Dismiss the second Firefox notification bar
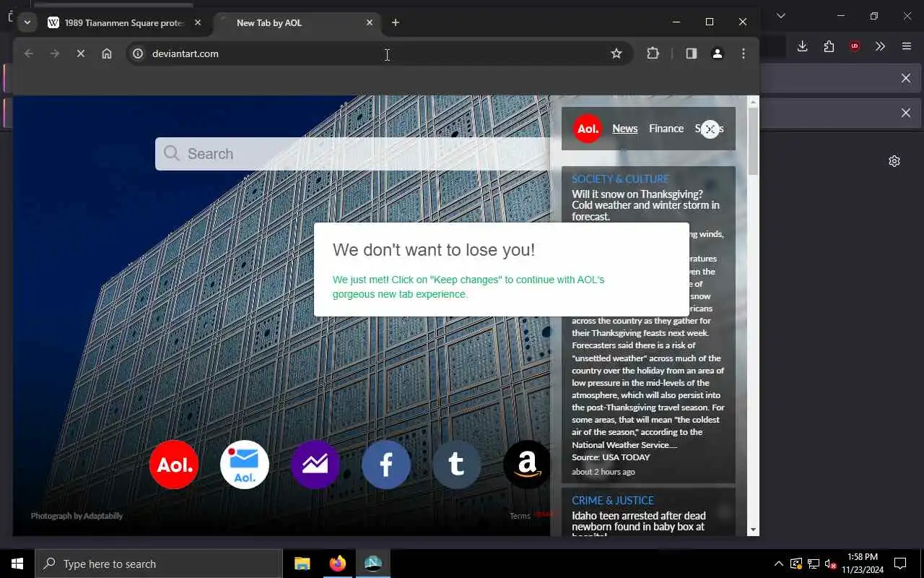 [906, 113]
